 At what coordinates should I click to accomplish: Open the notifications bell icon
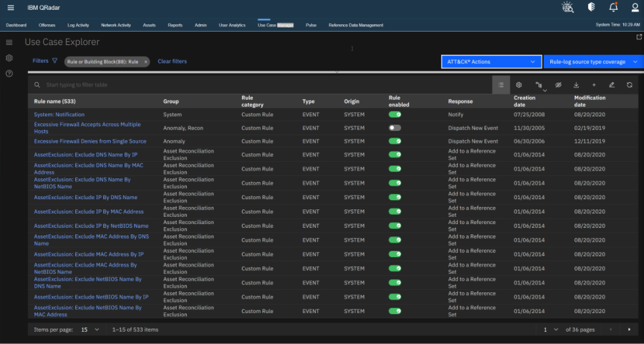(x=613, y=7)
